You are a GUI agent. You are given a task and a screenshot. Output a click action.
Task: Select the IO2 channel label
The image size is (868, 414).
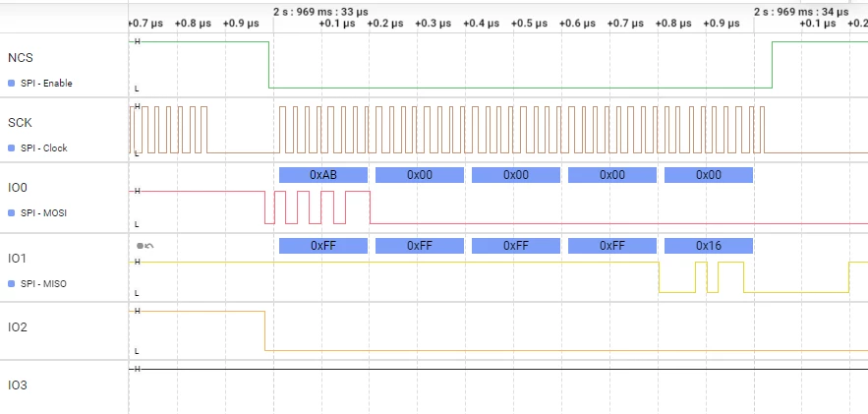17,327
